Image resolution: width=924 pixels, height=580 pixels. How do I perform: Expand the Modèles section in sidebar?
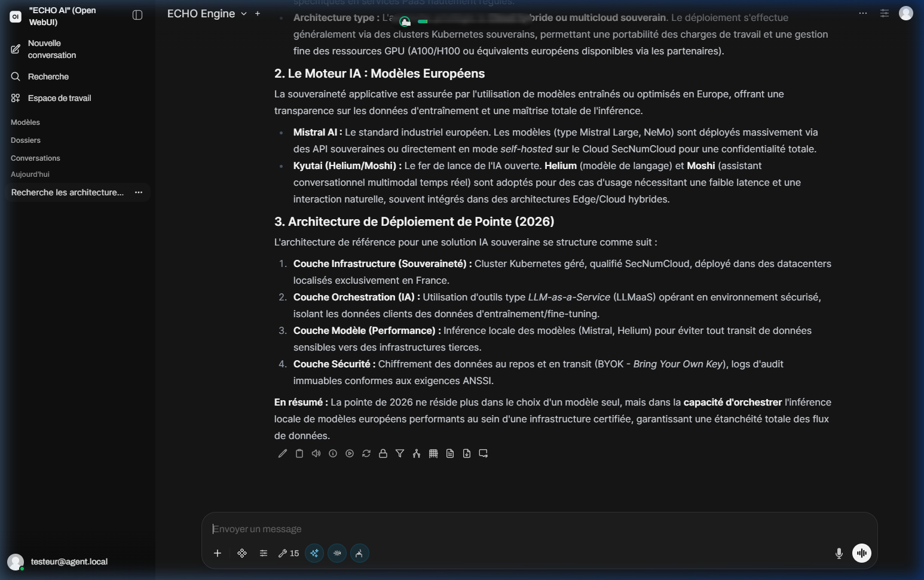coord(25,122)
